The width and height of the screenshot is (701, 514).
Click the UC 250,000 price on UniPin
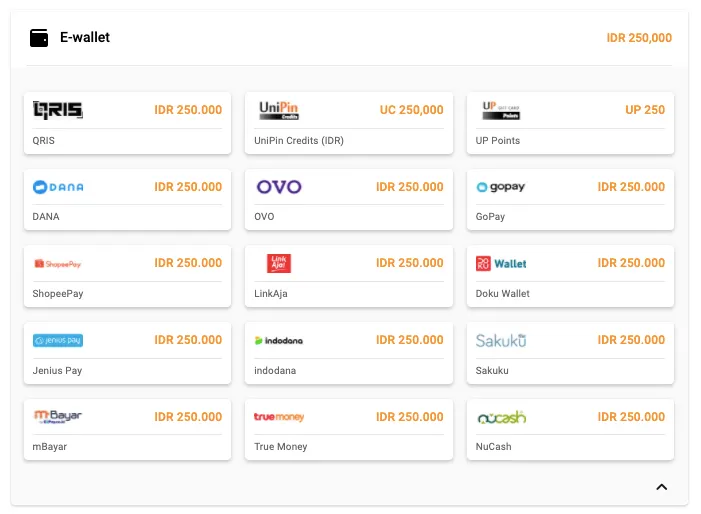coord(411,110)
